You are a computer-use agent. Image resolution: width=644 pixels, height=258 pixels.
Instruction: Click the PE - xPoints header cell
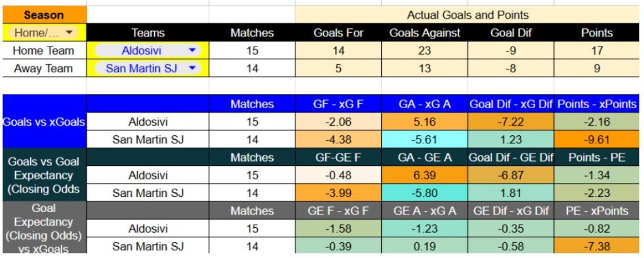[597, 211]
